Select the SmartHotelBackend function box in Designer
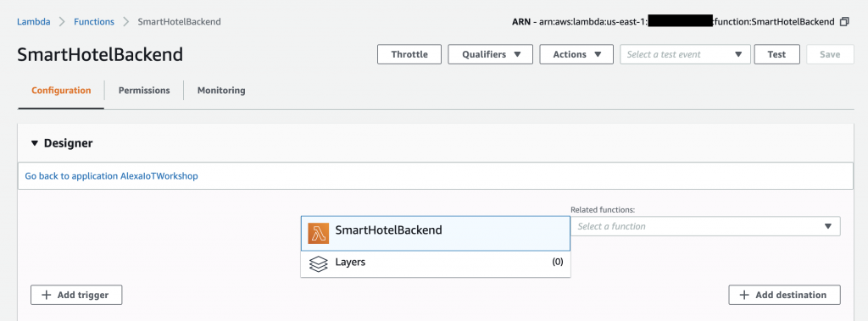The height and width of the screenshot is (321, 868). (436, 234)
